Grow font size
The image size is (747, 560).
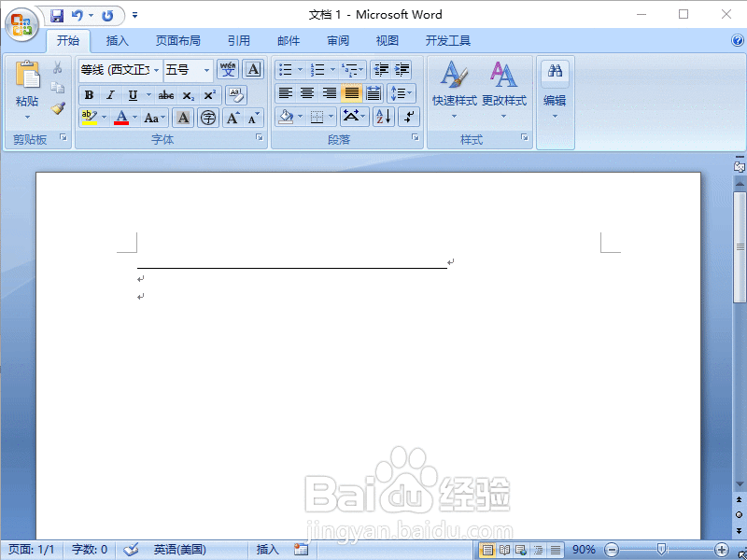pyautogui.click(x=233, y=118)
